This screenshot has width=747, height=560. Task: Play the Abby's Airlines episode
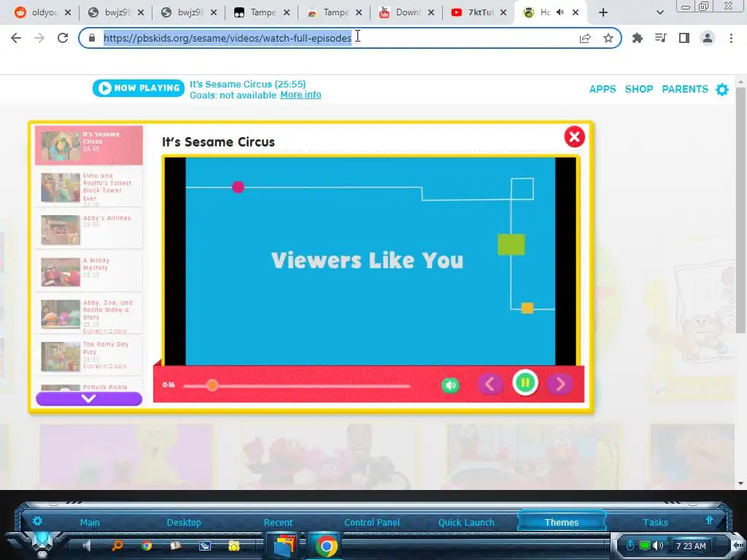pos(89,230)
